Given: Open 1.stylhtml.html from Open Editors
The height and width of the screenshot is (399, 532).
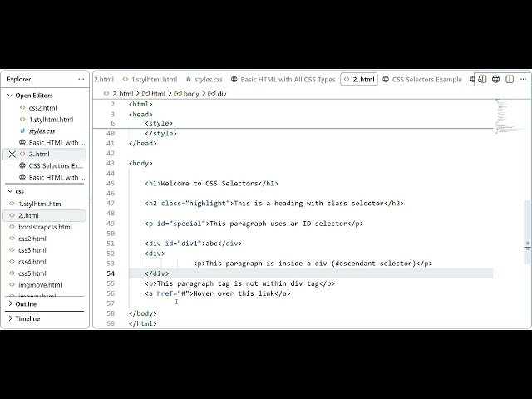Looking at the screenshot, I should tap(51, 120).
